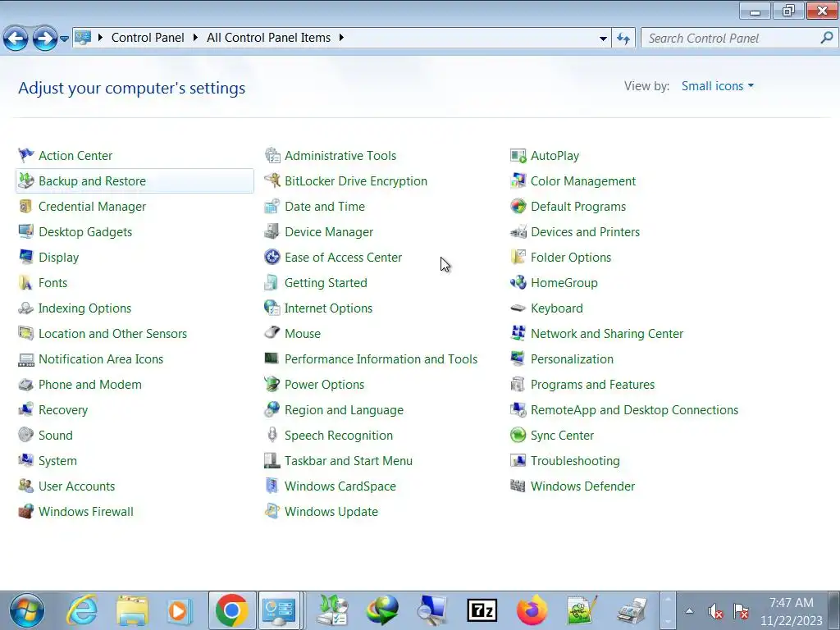Open Notification Area Icons link
Screen dimensions: 840x630
click(101, 359)
